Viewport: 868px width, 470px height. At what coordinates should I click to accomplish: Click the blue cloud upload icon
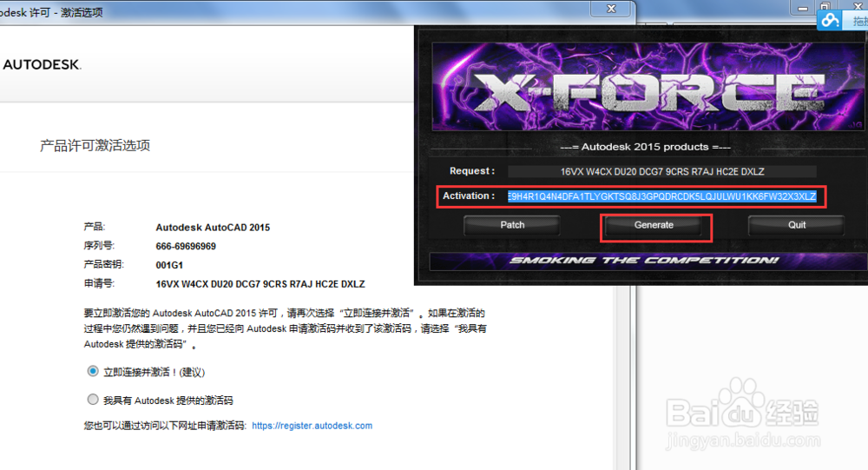click(829, 21)
